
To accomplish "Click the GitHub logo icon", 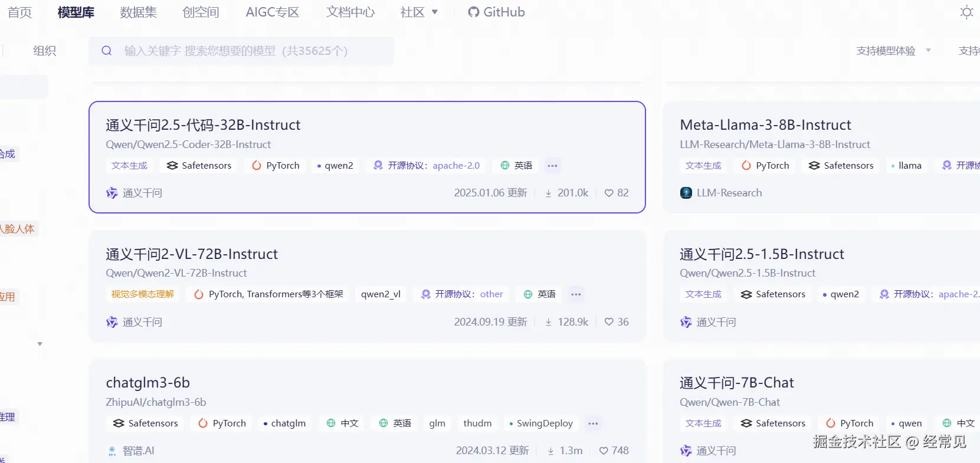I will coord(473,12).
